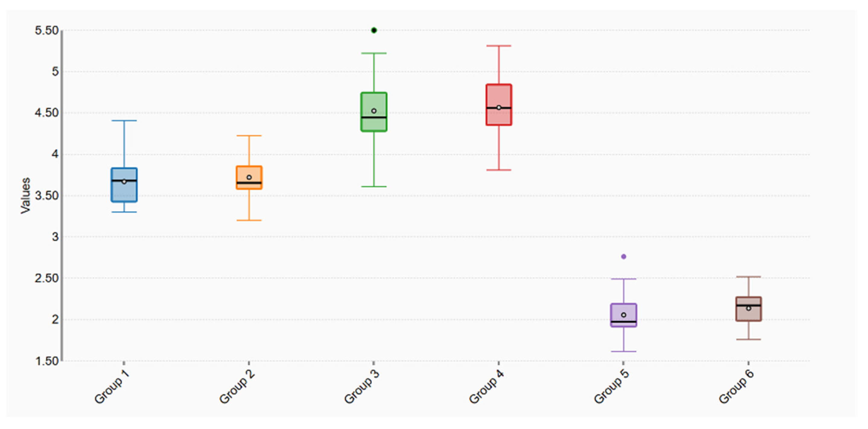Select the white mean marker in Group 1 box
The image size is (868, 429).
point(124,182)
